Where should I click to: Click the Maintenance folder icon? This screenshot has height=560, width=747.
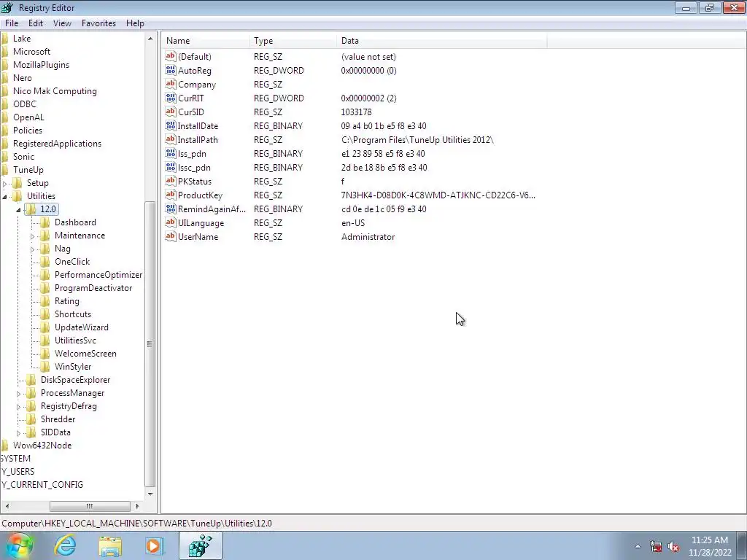click(45, 236)
